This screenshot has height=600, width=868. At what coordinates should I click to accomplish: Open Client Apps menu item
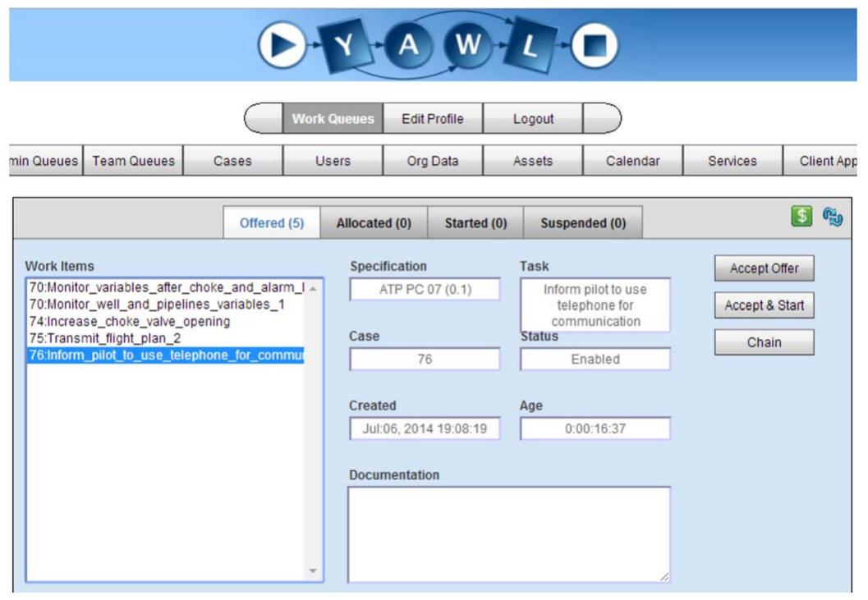click(x=820, y=161)
